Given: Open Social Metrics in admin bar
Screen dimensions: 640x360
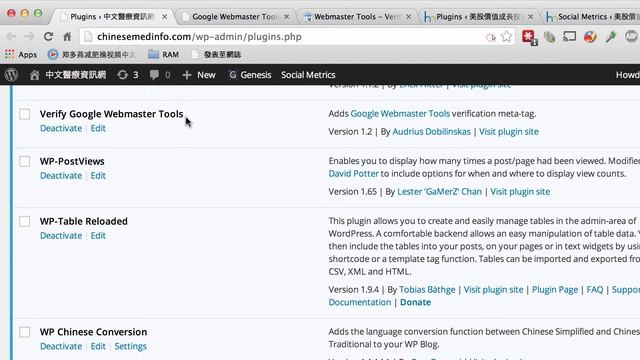Looking at the screenshot, I should click(308, 75).
